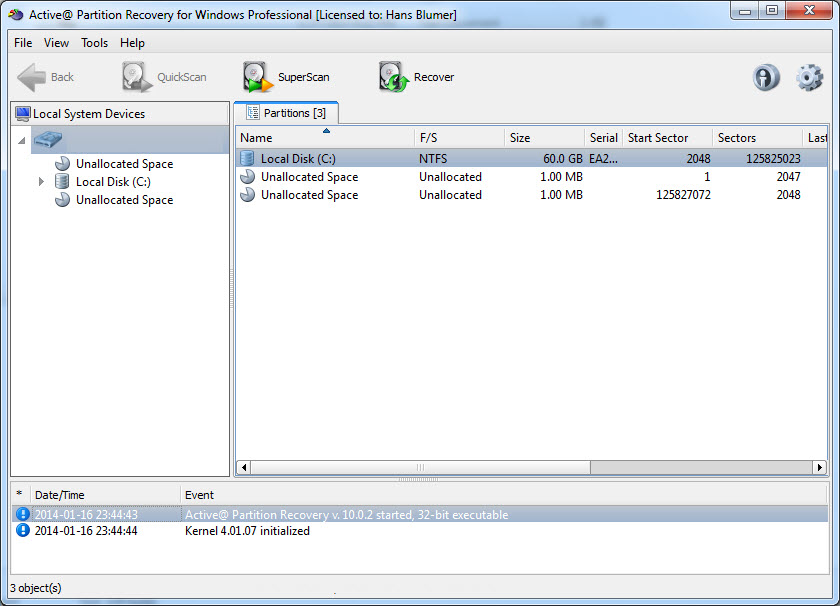Open settings via the gear icon
The image size is (840, 606).
[809, 78]
